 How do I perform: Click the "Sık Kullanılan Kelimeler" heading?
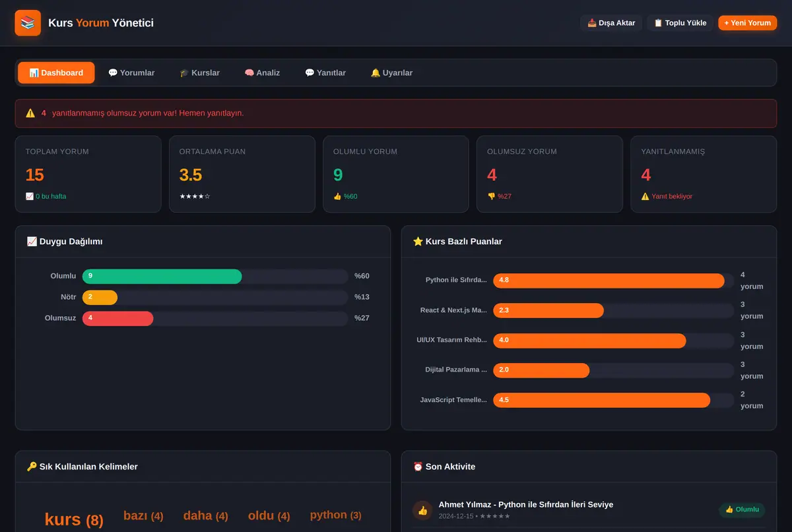(x=82, y=467)
